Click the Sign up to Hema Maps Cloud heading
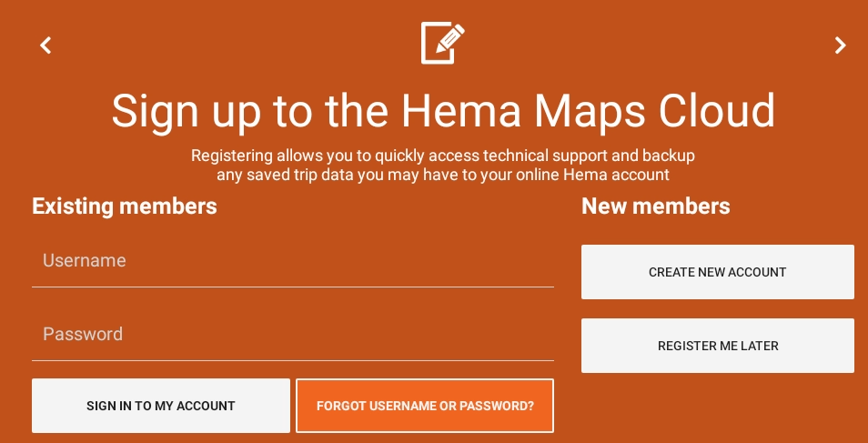 coord(443,111)
